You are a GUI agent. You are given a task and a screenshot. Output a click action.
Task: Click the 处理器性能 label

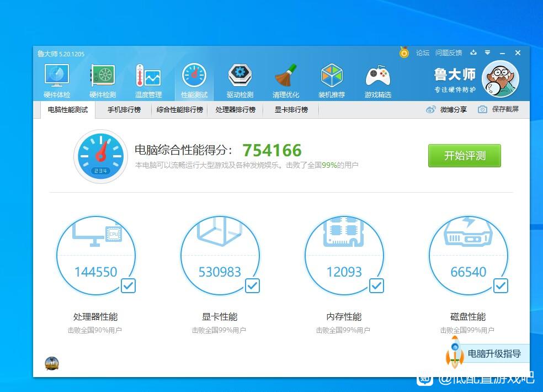coord(95,316)
